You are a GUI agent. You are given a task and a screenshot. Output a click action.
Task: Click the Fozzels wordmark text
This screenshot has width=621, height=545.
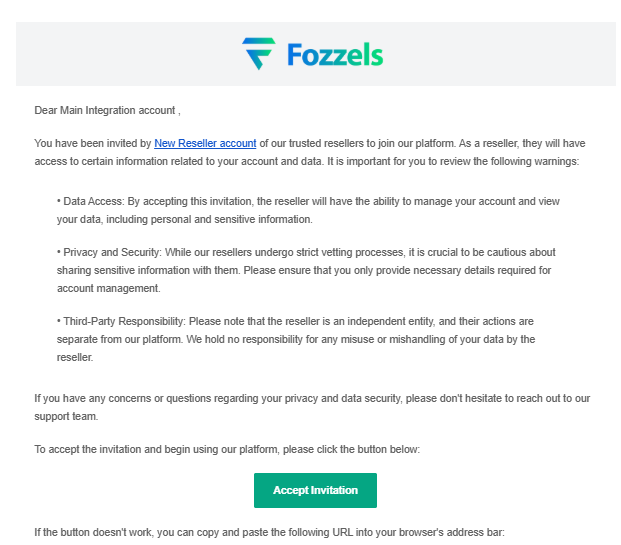click(x=335, y=55)
